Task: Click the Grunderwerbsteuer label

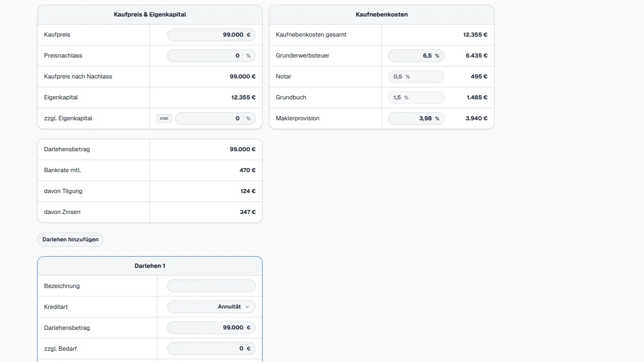Action: pyautogui.click(x=302, y=56)
